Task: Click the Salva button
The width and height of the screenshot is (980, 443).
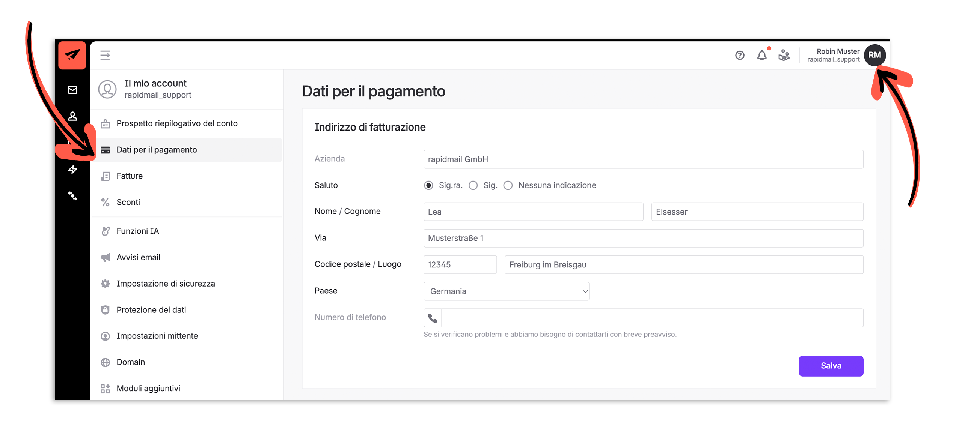Action: [x=831, y=366]
